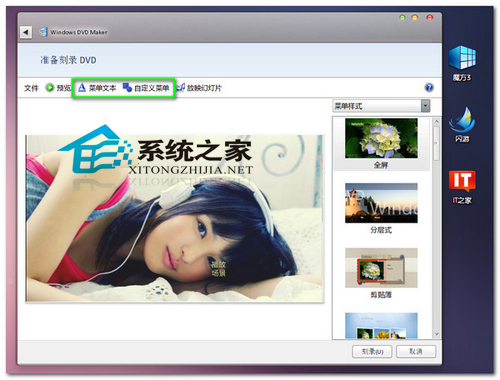Open 放映幻灯片 slideshow settings
This screenshot has width=500, height=380.
click(x=199, y=88)
